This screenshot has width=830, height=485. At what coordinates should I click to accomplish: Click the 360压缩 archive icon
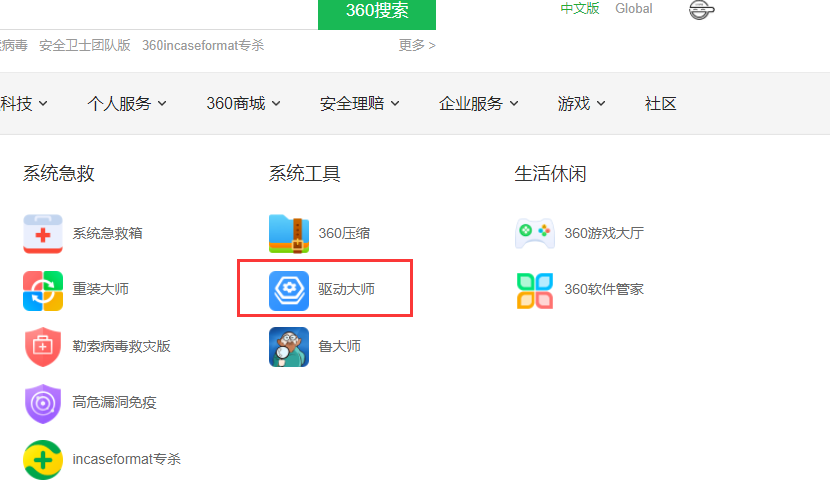289,233
